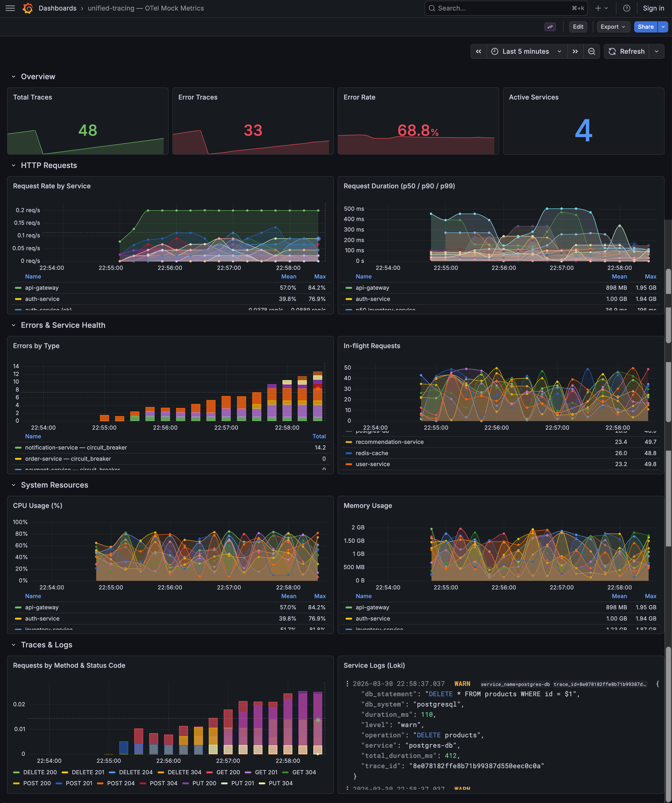Click the Refresh button

626,51
